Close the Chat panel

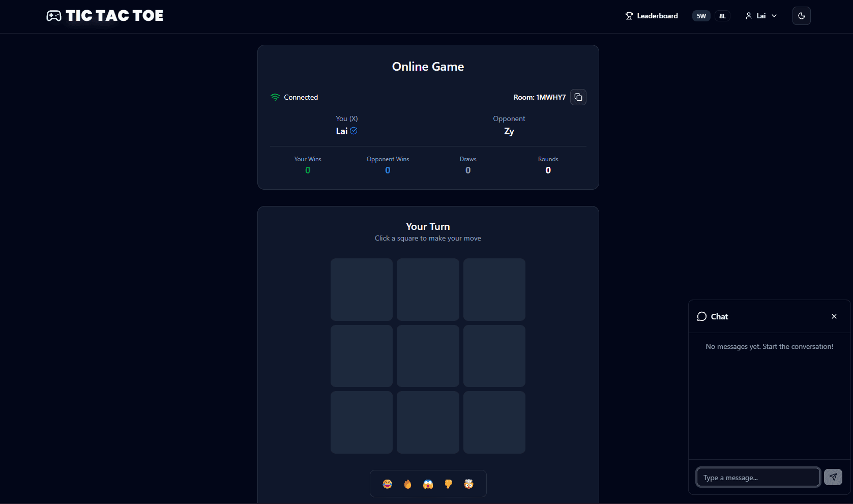click(x=834, y=316)
